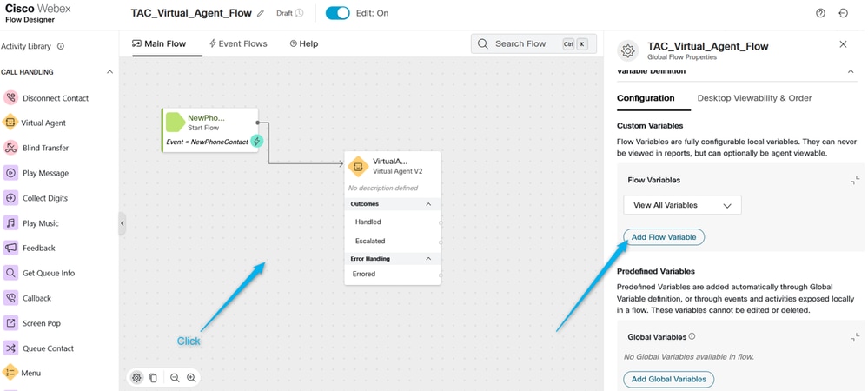Viewport: 868px width, 391px height.
Task: Select the Menu activity icon
Action: point(10,373)
